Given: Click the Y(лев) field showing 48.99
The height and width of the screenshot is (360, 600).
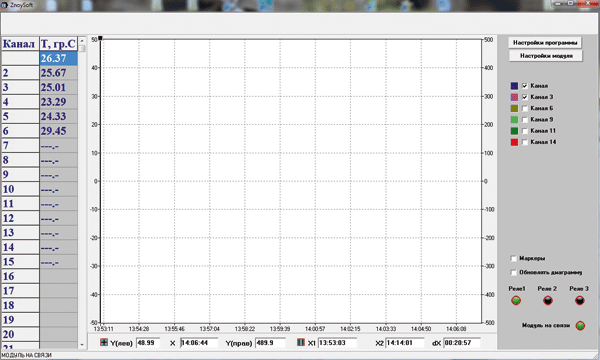Looking at the screenshot, I should (x=148, y=343).
